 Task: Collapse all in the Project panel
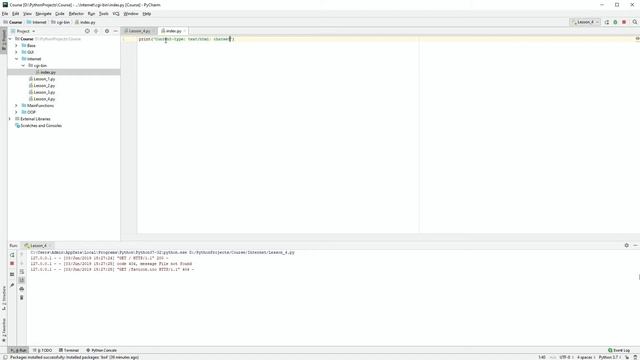pos(96,31)
